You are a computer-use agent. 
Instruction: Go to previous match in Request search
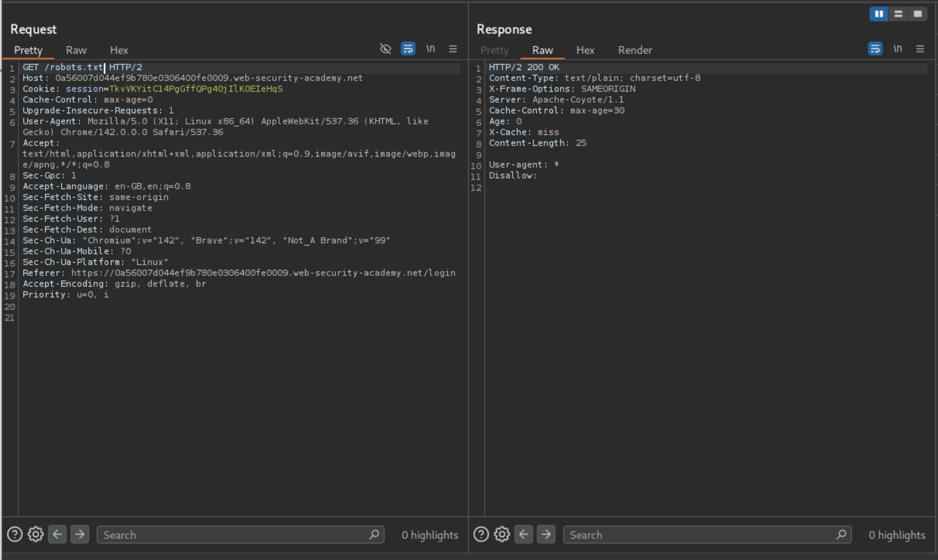coord(58,535)
